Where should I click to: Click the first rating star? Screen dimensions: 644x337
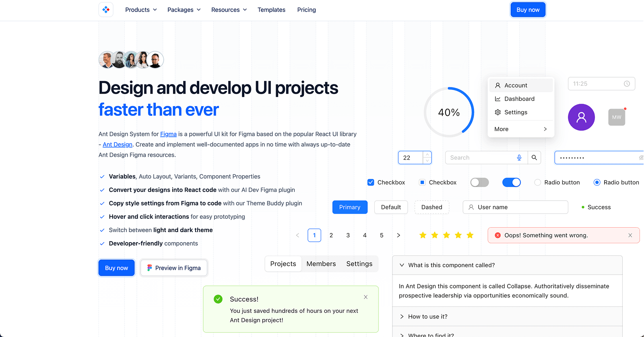coord(423,235)
